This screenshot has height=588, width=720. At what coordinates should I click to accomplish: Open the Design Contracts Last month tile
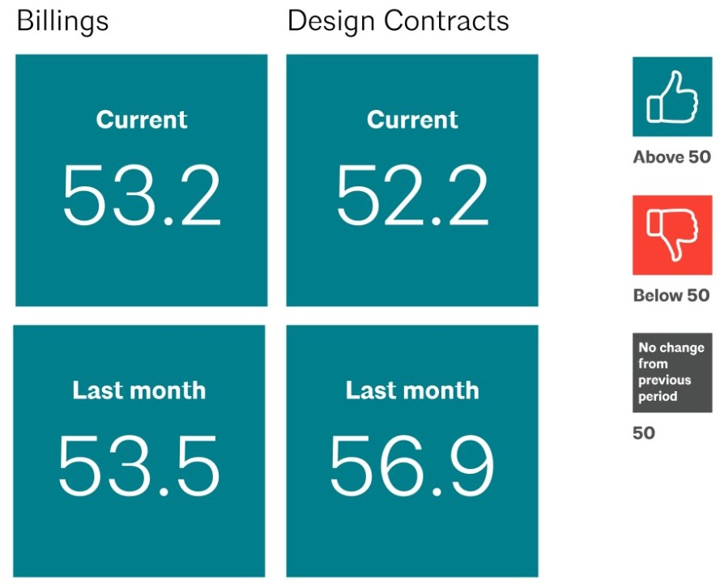coord(412,535)
